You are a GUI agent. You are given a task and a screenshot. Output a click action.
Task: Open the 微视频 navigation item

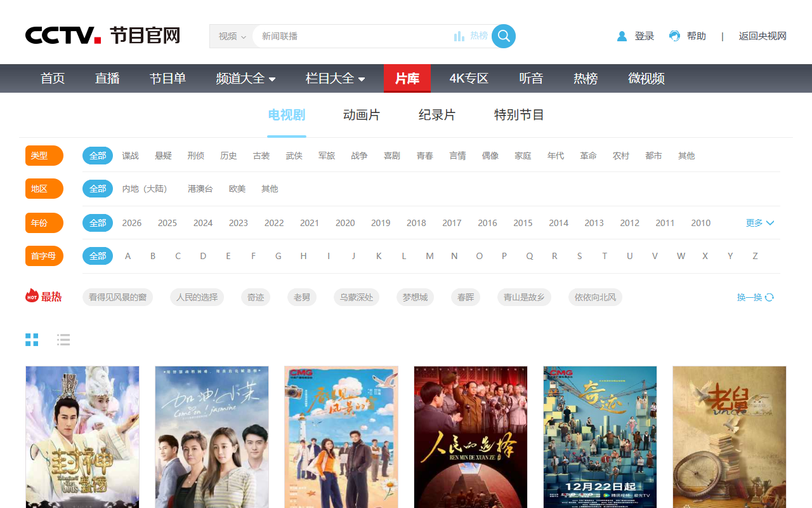pyautogui.click(x=646, y=78)
